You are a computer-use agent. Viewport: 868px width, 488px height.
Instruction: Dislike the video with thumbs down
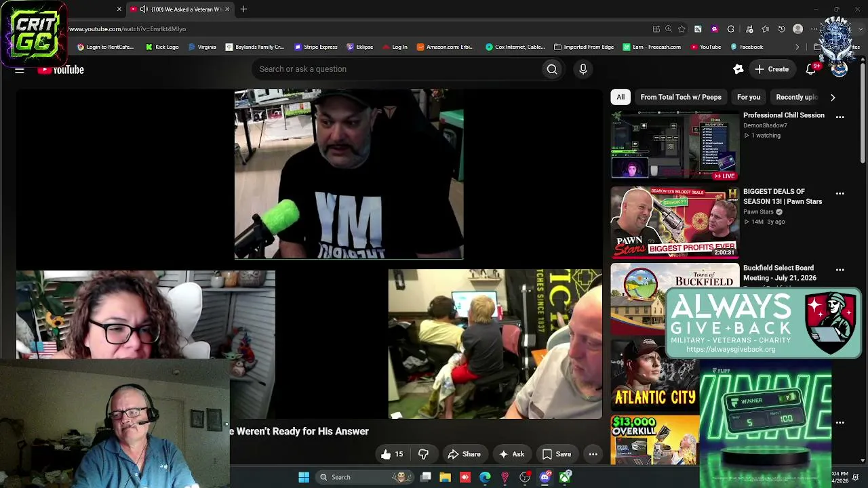pyautogui.click(x=423, y=454)
